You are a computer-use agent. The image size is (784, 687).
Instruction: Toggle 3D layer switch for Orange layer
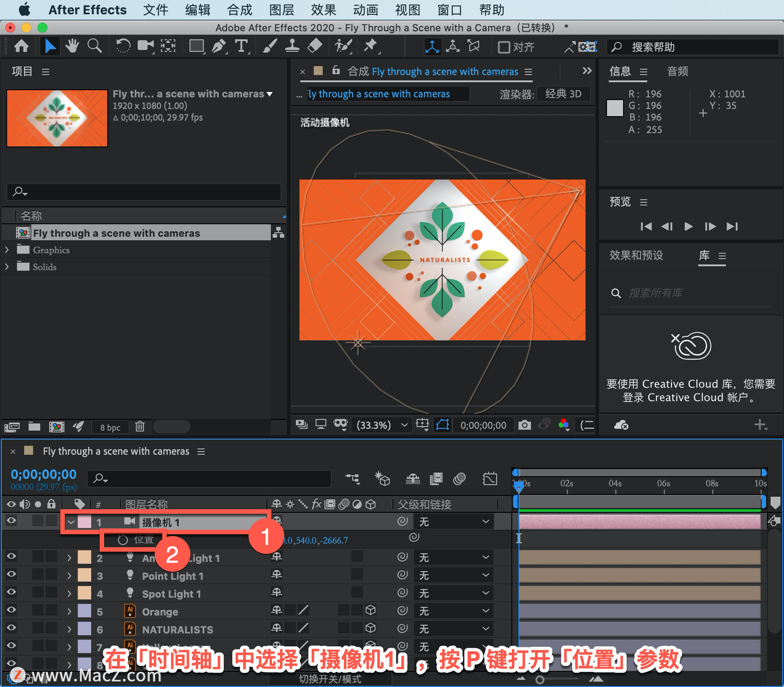tap(371, 610)
